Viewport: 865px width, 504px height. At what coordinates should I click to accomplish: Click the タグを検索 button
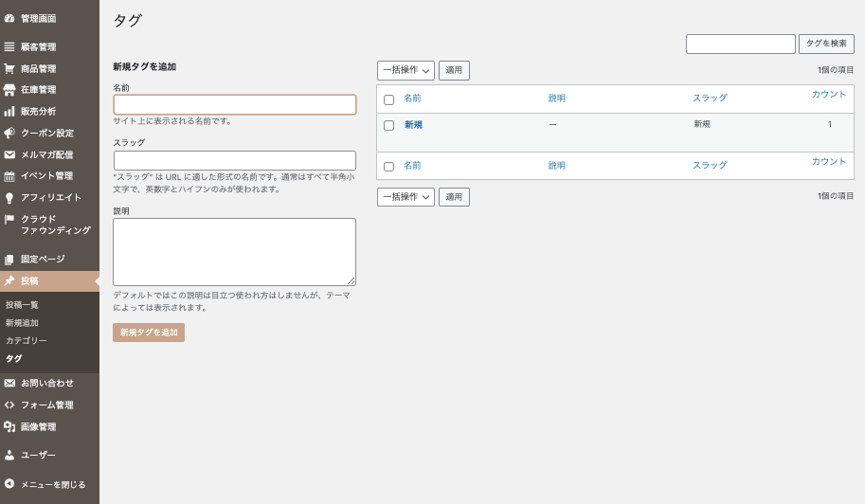pos(826,44)
